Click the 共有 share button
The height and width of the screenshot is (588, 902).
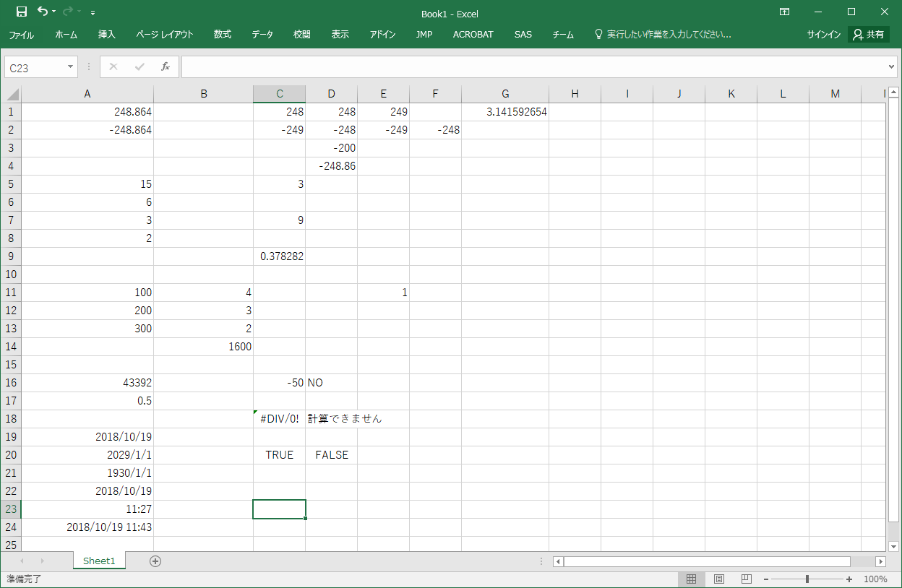868,35
